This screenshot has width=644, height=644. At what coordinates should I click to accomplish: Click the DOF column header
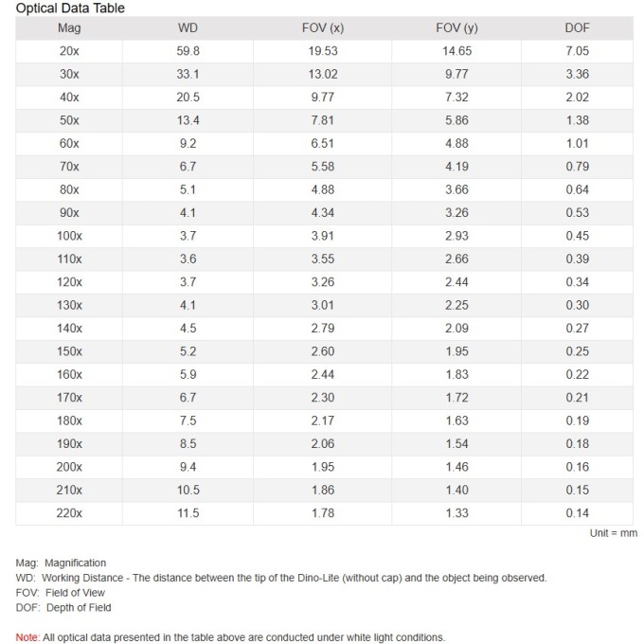coord(577,27)
